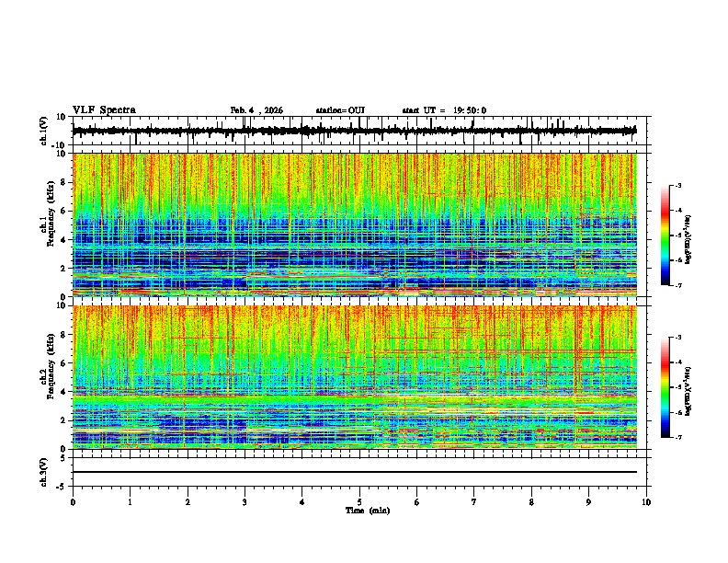This screenshot has width=728, height=563.
Task: Click the "-7" label on ch.2 colorbar
Action: pos(678,437)
